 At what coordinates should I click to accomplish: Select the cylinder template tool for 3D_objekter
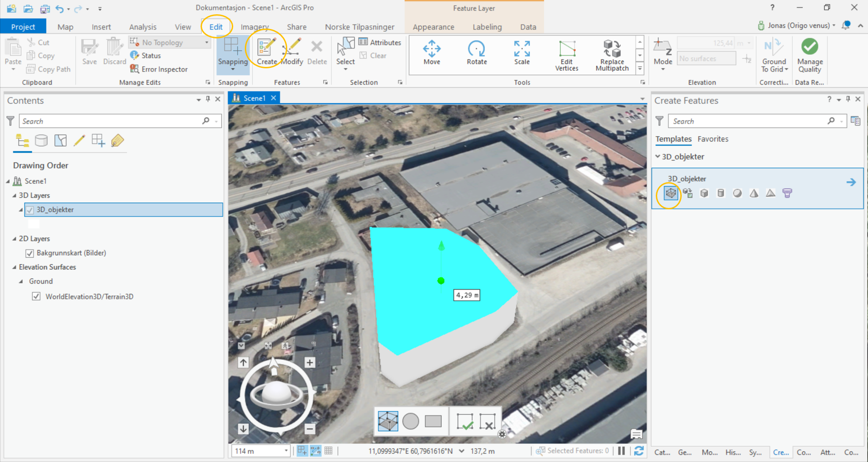(721, 193)
